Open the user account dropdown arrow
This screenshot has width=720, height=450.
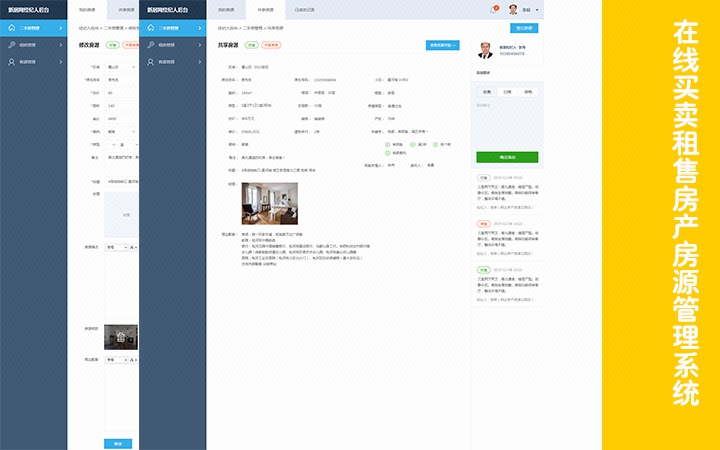click(537, 10)
